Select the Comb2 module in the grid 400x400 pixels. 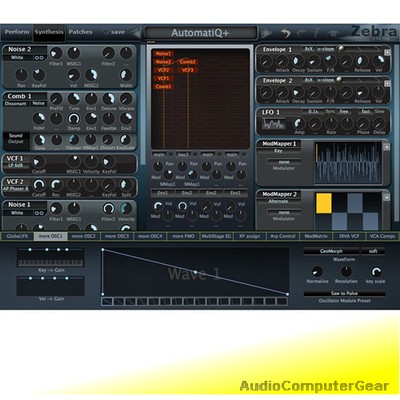click(188, 62)
